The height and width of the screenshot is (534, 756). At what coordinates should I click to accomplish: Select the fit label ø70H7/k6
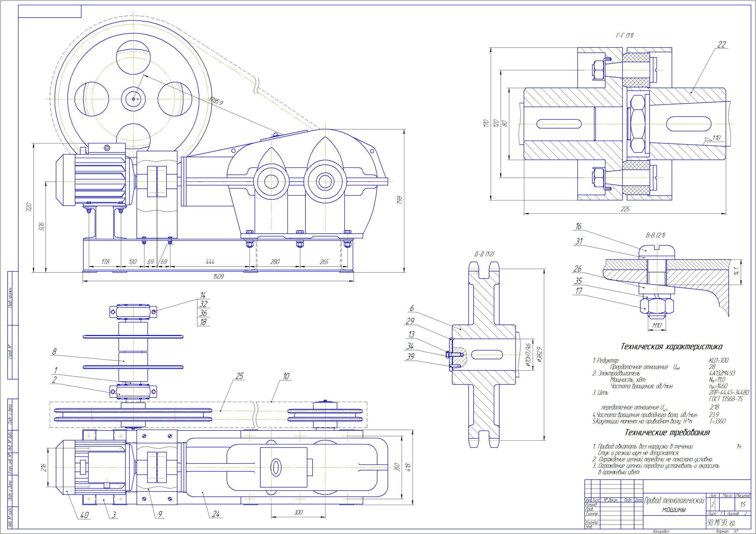[528, 355]
